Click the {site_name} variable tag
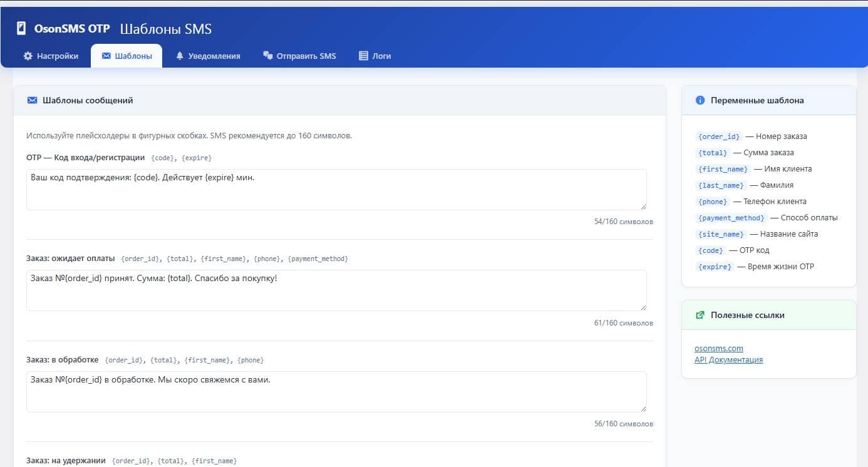The image size is (868, 467). click(721, 234)
